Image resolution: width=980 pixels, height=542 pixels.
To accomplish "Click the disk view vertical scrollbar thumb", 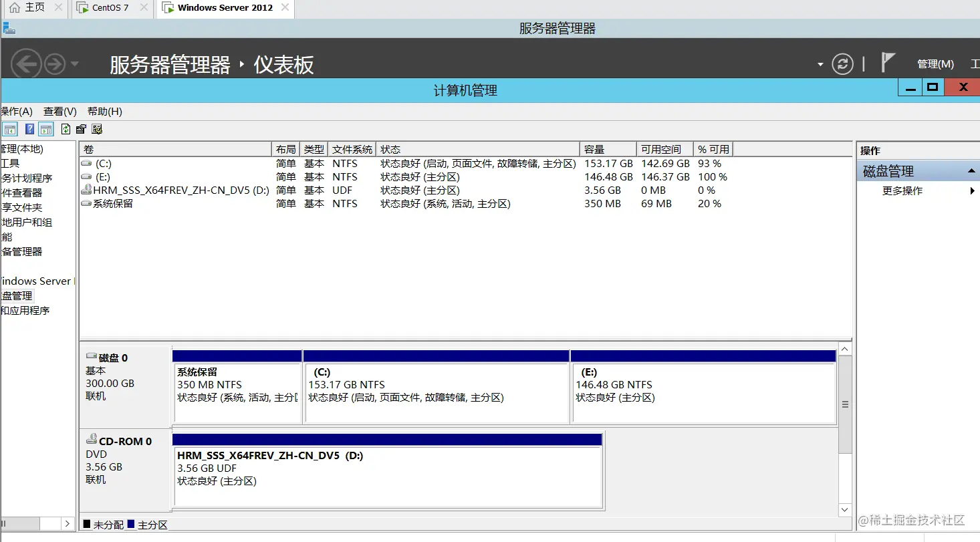I will [845, 404].
